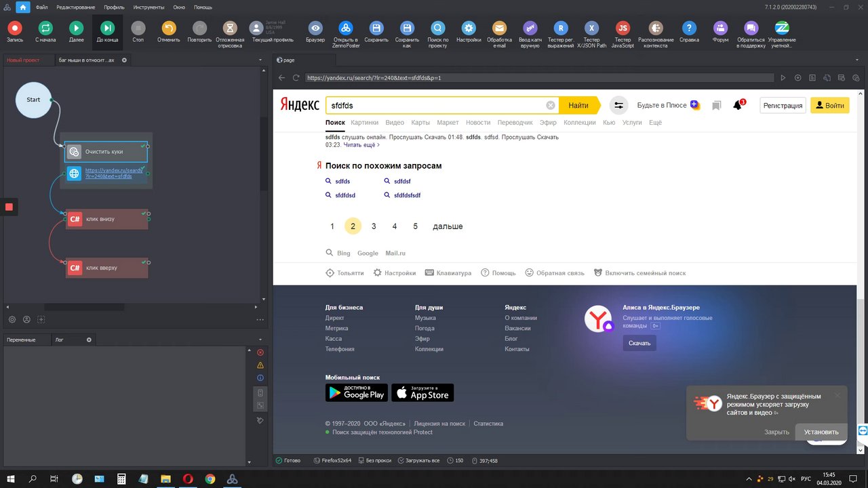Image resolution: width=868 pixels, height=488 pixels.
Task: Save project with the Сохранить icon
Action: pos(376,28)
